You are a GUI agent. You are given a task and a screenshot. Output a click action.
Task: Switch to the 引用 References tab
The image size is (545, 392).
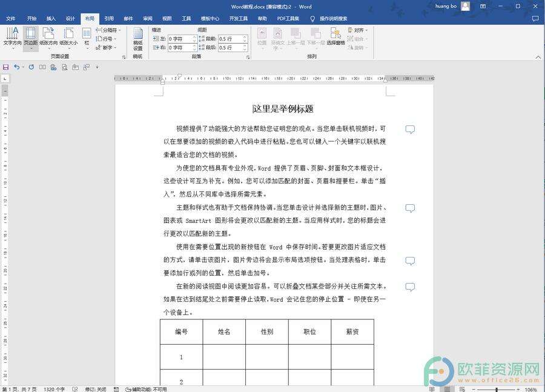(109, 18)
